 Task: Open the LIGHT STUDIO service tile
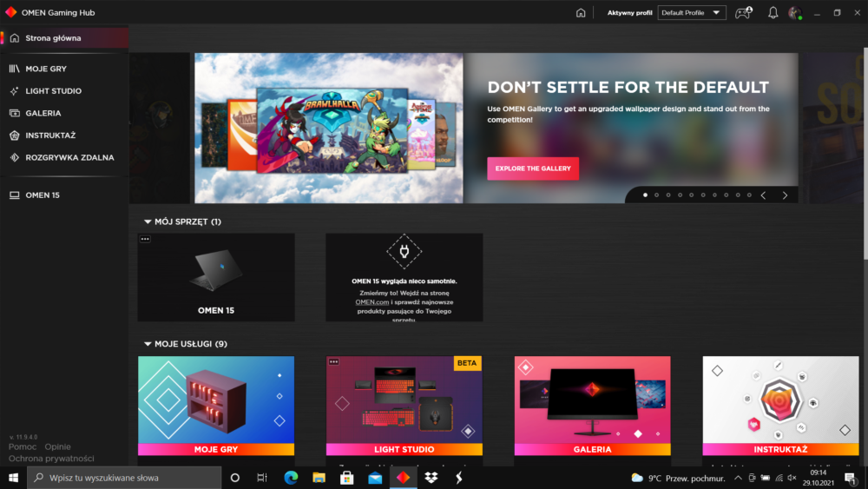coord(404,406)
